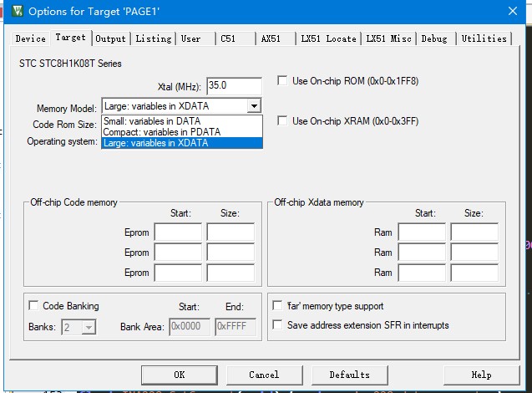The width and height of the screenshot is (532, 393).
Task: Open the Banks count dropdown
Action: point(89,328)
